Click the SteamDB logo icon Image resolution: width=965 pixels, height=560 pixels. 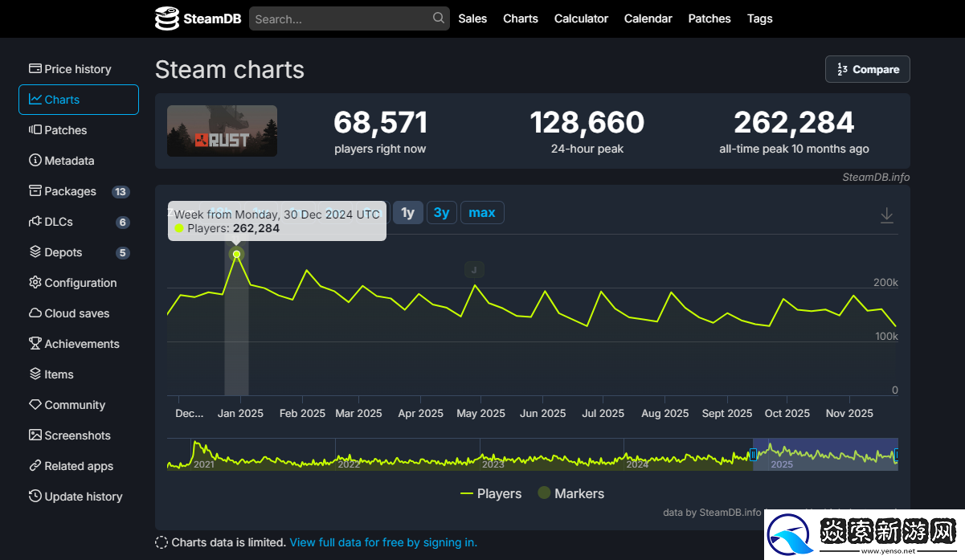[167, 18]
